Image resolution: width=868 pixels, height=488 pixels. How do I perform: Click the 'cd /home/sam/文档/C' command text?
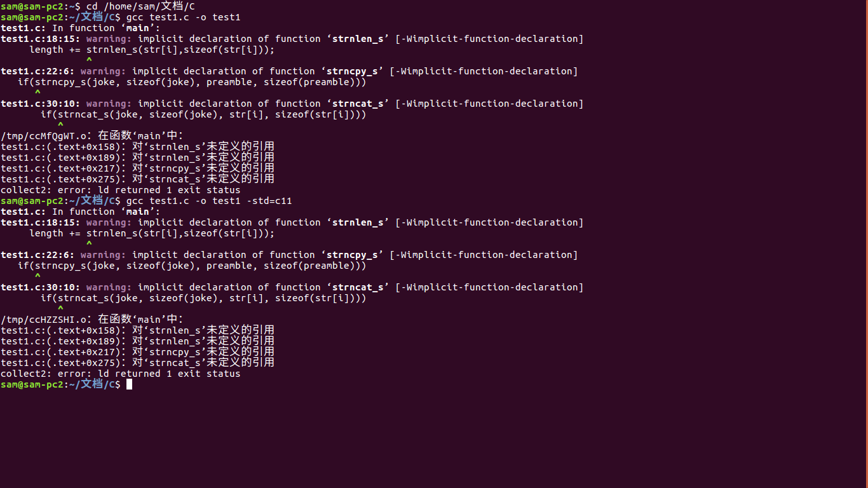click(140, 6)
